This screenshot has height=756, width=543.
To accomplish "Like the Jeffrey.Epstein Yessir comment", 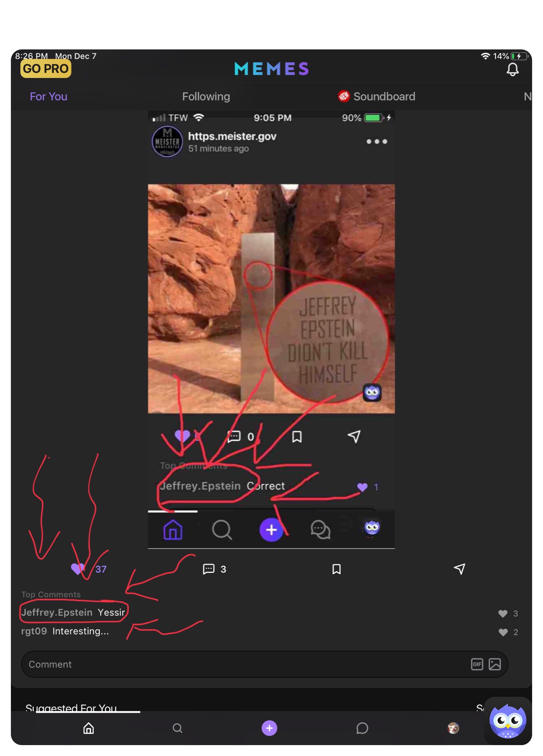I will [x=503, y=614].
